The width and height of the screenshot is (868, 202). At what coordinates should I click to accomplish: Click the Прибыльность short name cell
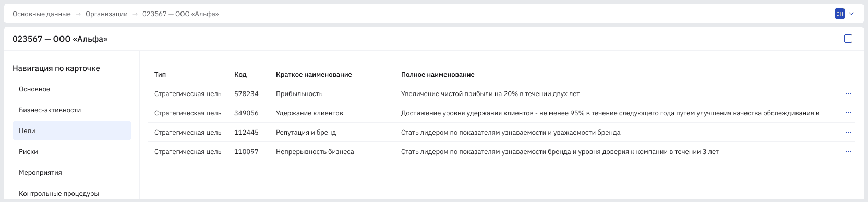point(299,94)
